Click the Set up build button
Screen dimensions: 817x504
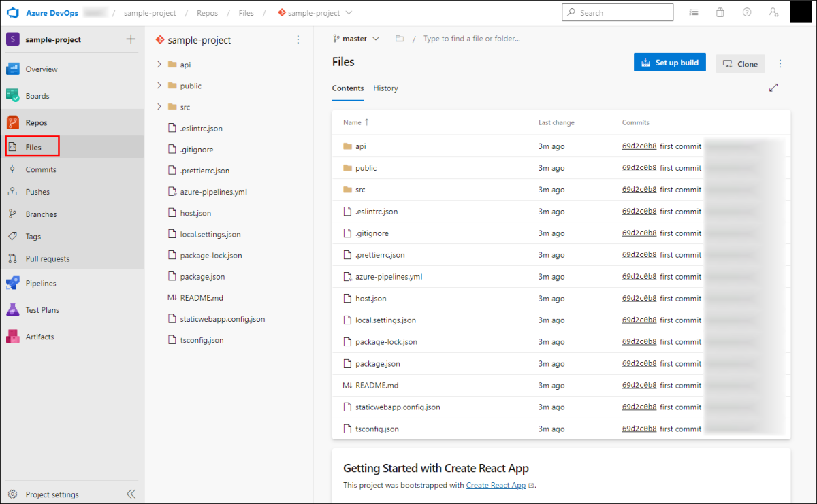click(x=670, y=63)
